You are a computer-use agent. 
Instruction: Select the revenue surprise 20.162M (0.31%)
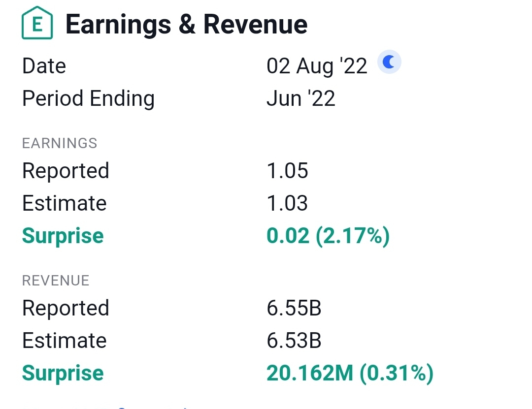350,373
